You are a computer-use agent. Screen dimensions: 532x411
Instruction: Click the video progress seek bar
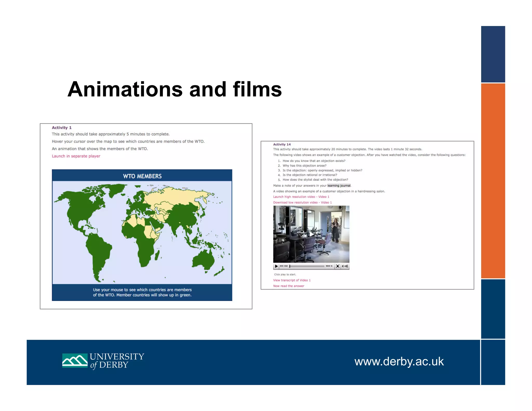click(x=307, y=266)
